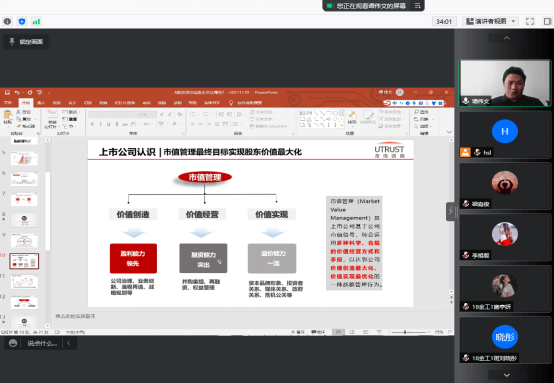554x383 pixels.
Task: Show previous participants with the up chevron
Action: click(507, 38)
